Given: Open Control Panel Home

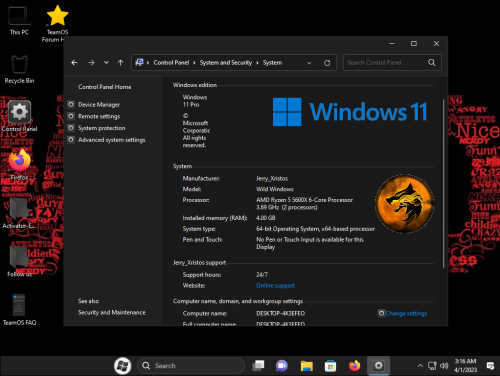Looking at the screenshot, I should tap(105, 87).
